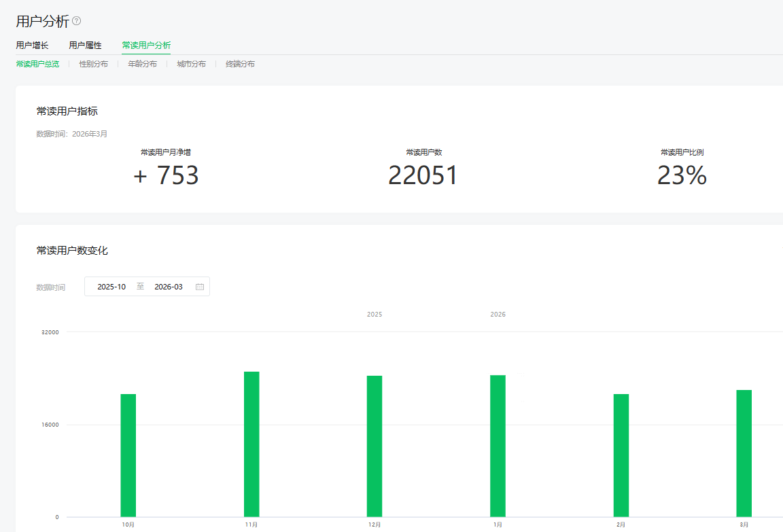This screenshot has width=783, height=532.
Task: Switch to the 用户增长 tab
Action: point(32,46)
